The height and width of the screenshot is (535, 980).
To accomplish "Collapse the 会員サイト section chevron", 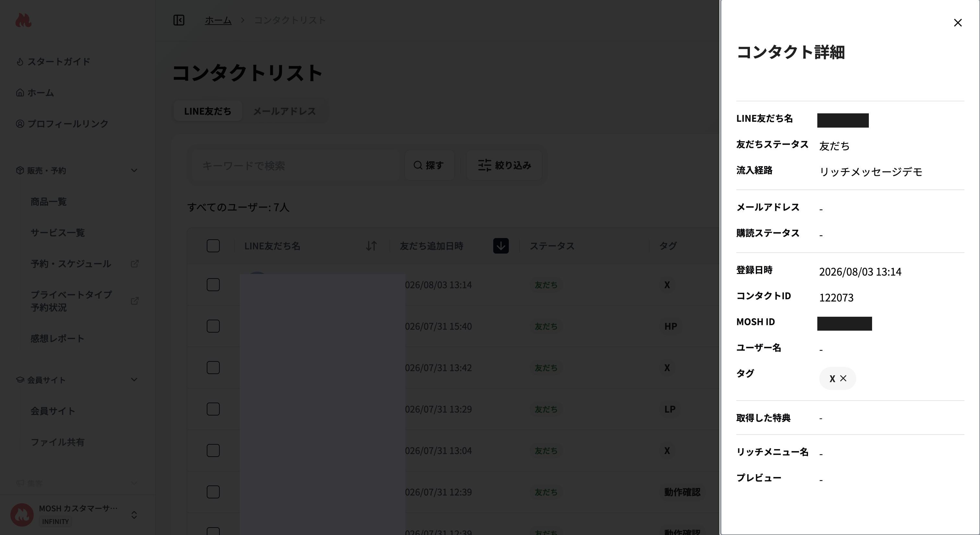I will (134, 380).
